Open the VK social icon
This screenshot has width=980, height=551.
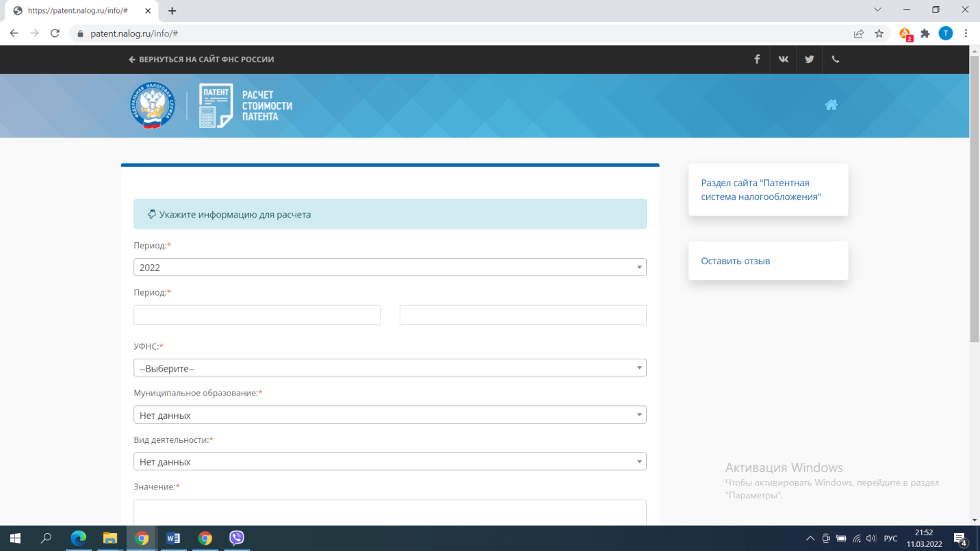[x=783, y=60]
